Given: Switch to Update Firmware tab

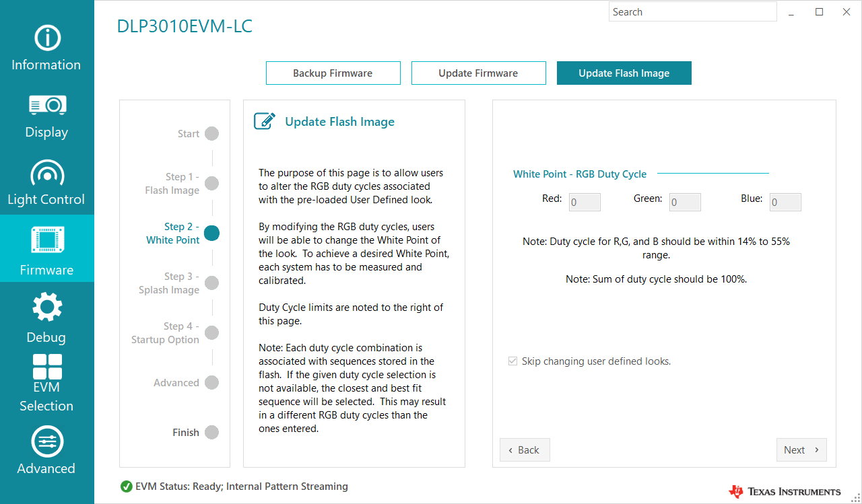Looking at the screenshot, I should tap(479, 73).
